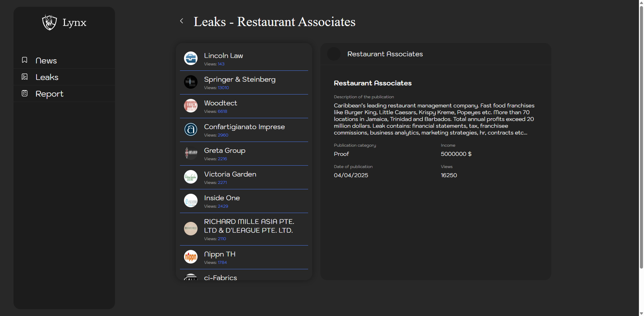Screen dimensions: 644x316
Task: Open the Leaks section in sidebar
Action: pyautogui.click(x=47, y=77)
